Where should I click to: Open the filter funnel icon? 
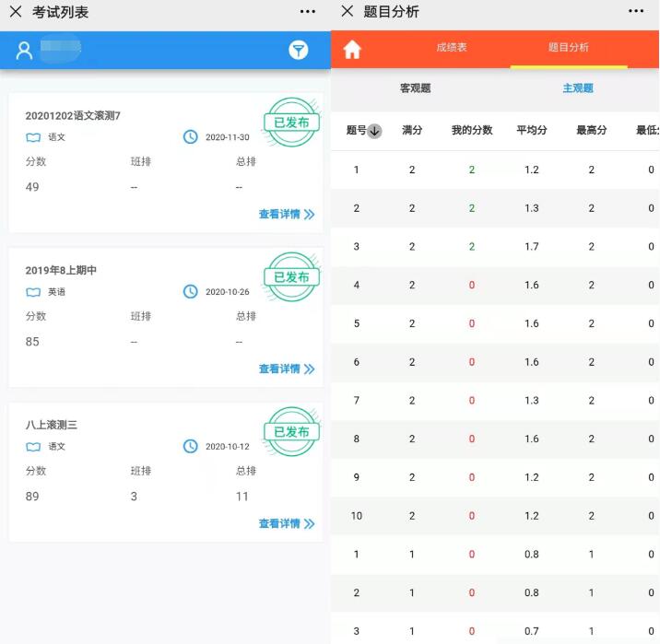pos(298,51)
